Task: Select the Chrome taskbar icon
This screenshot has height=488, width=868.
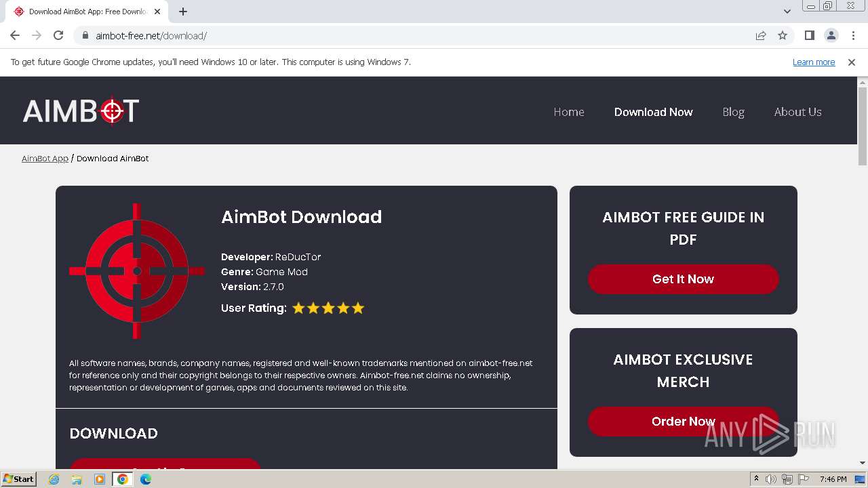Action: tap(123, 479)
